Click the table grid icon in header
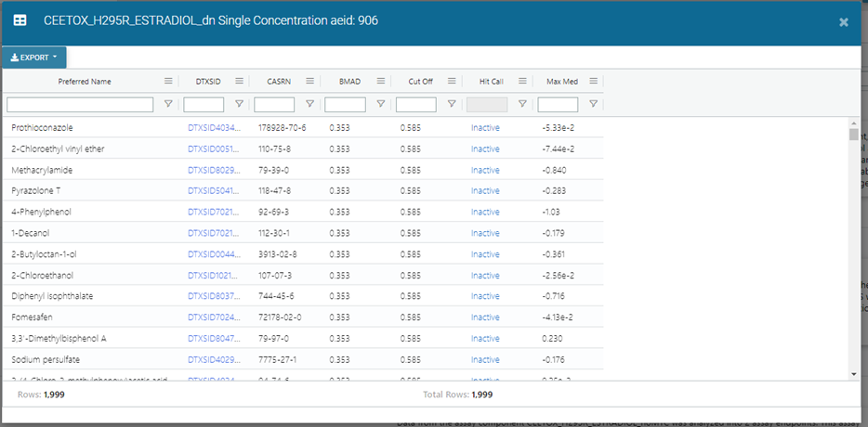Viewport: 868px width, 427px height. click(20, 20)
